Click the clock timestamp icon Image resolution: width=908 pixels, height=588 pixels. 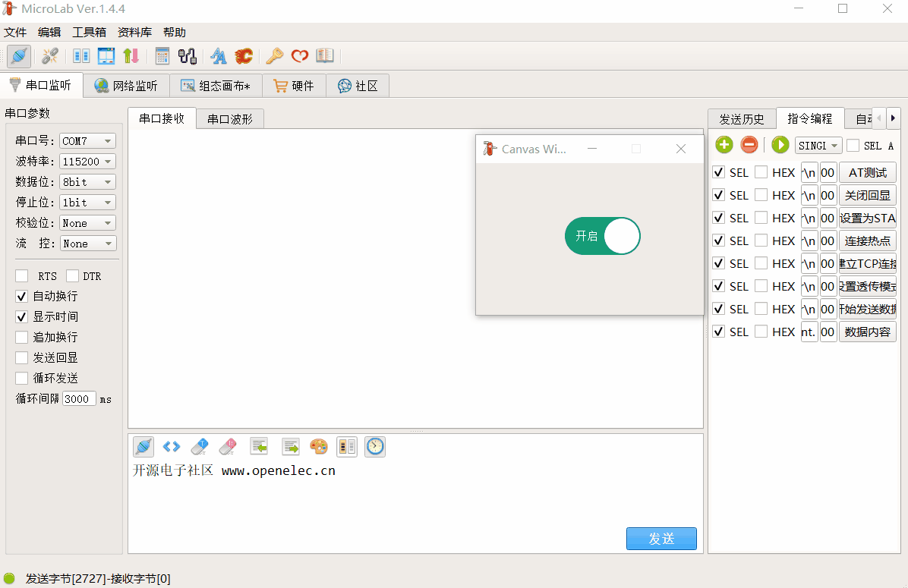pyautogui.click(x=375, y=447)
